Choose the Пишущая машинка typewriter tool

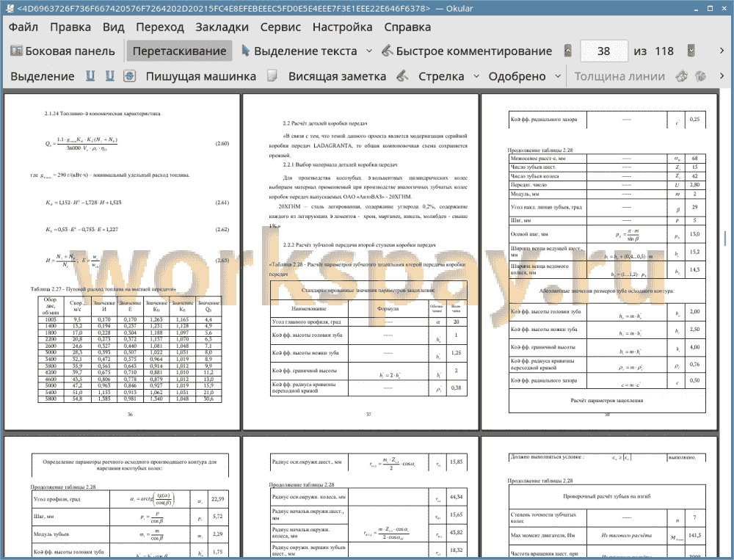pos(201,76)
